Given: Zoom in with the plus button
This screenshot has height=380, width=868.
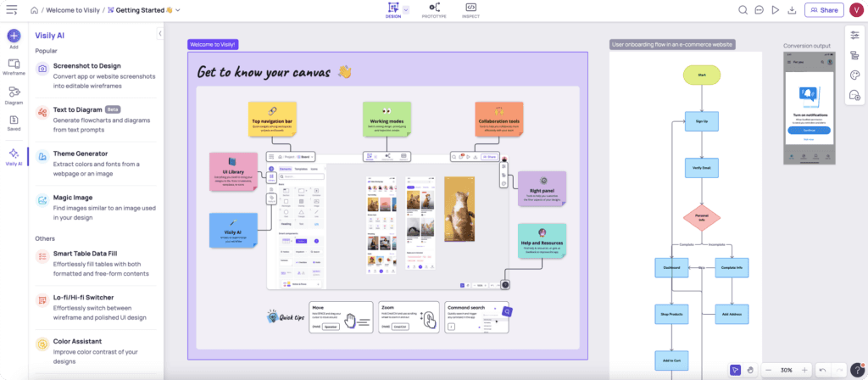Looking at the screenshot, I should coord(804,370).
